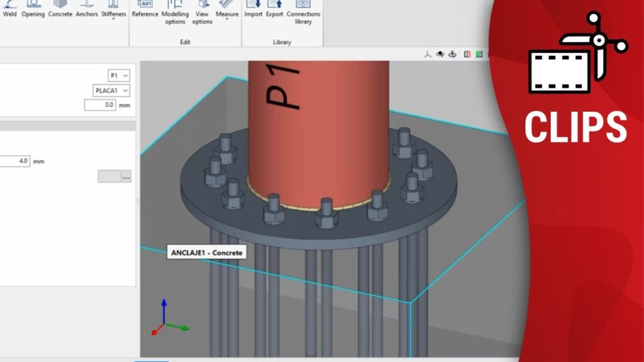Click the ellipsis browse button
644x362 pixels.
pyautogui.click(x=126, y=177)
